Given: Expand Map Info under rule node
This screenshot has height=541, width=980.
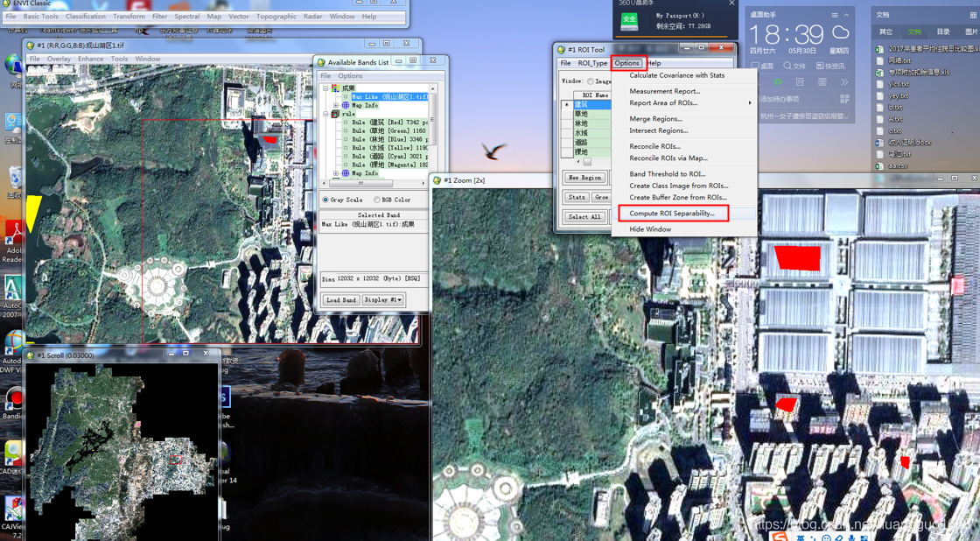Looking at the screenshot, I should [336, 173].
